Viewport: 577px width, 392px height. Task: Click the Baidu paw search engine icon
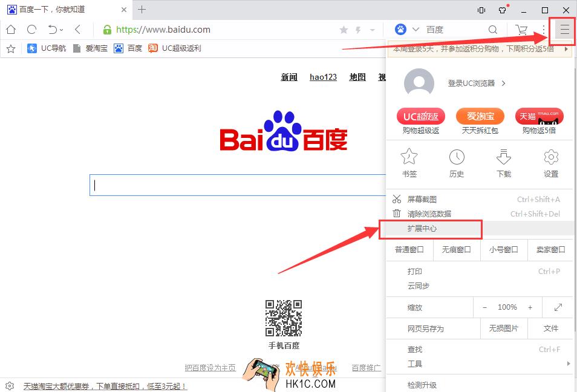tap(400, 29)
